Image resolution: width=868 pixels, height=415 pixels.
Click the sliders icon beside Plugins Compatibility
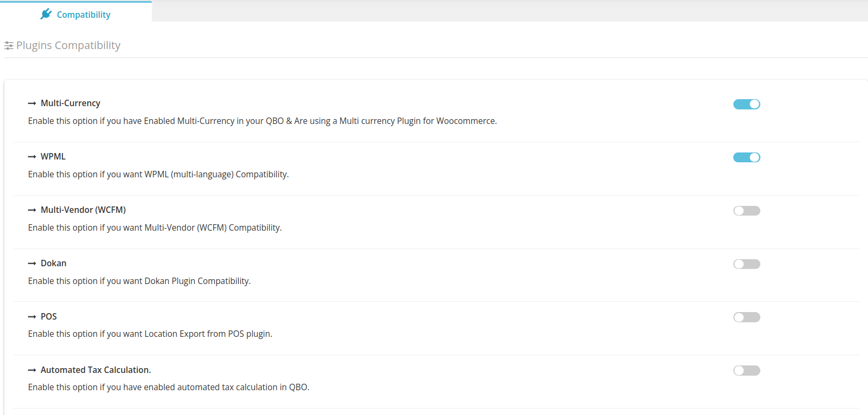[x=9, y=46]
